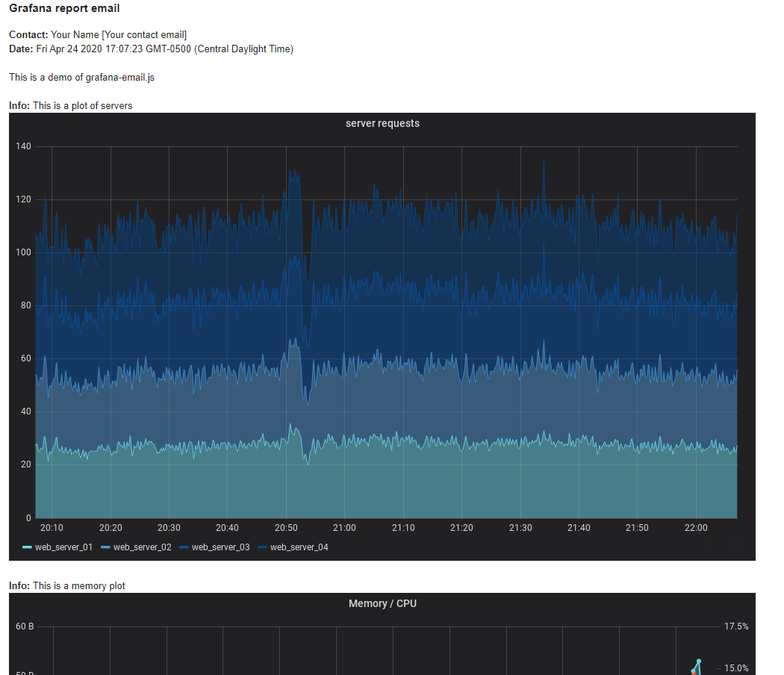The image size is (784, 675).
Task: Click the 20:10 x-axis label
Action: point(52,527)
